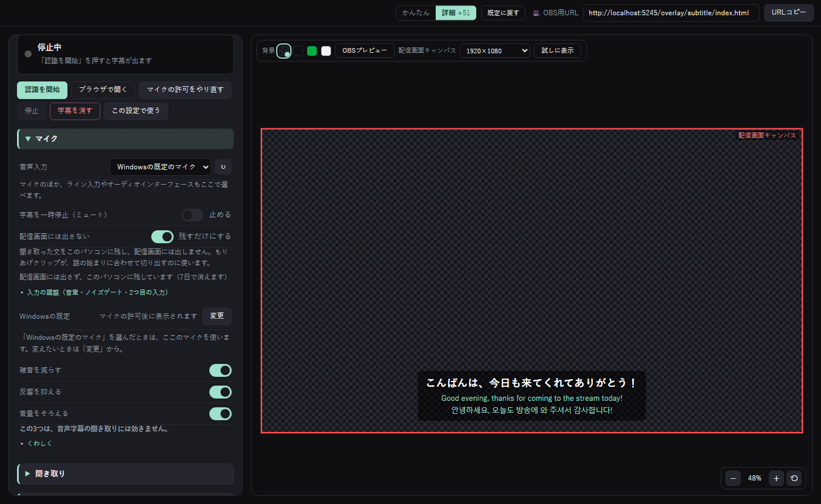Switch to the かんたん mode tab
The width and height of the screenshot is (821, 504).
416,13
